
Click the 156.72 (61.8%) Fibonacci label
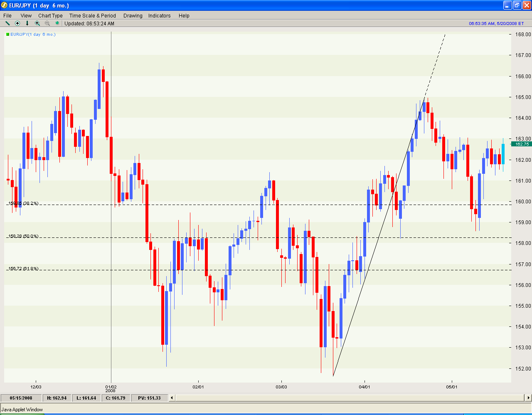point(23,269)
